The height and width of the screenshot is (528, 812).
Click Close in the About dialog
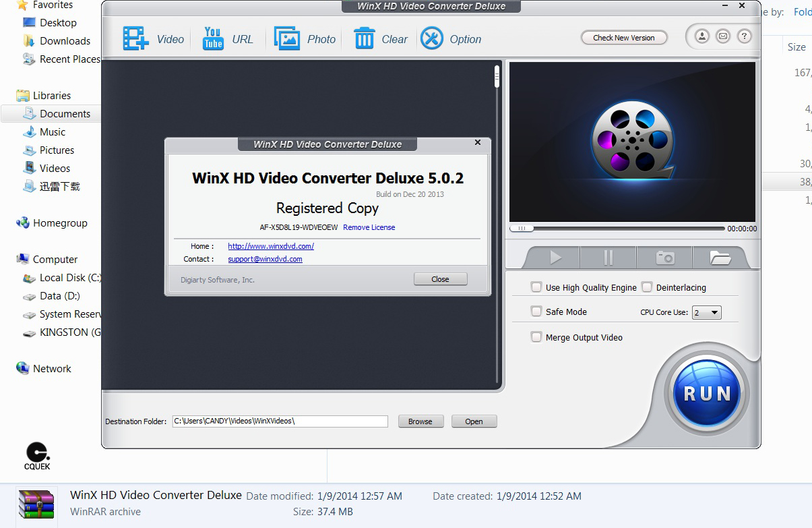[x=440, y=278]
